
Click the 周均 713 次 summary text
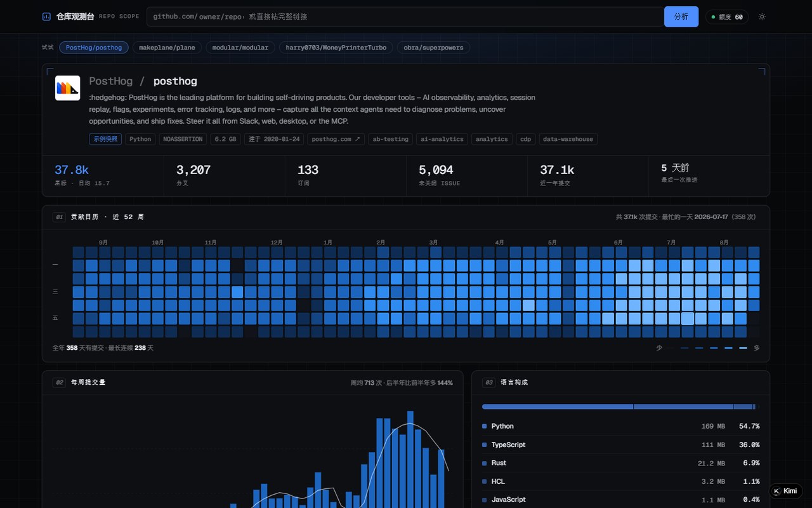point(367,383)
